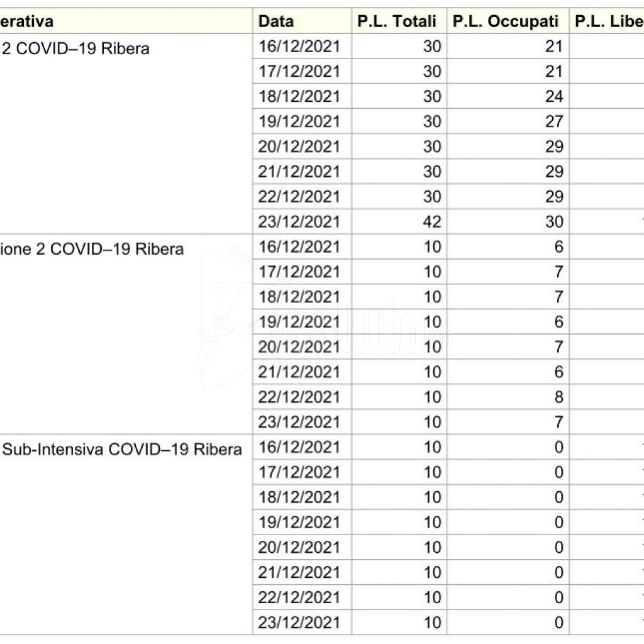The width and height of the screenshot is (644, 644).
Task: Select the last 0 in P.L. Occupati column
Action: click(x=558, y=623)
